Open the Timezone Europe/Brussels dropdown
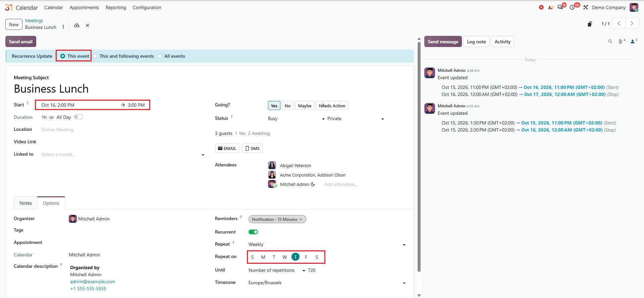644x298 pixels. (x=327, y=283)
